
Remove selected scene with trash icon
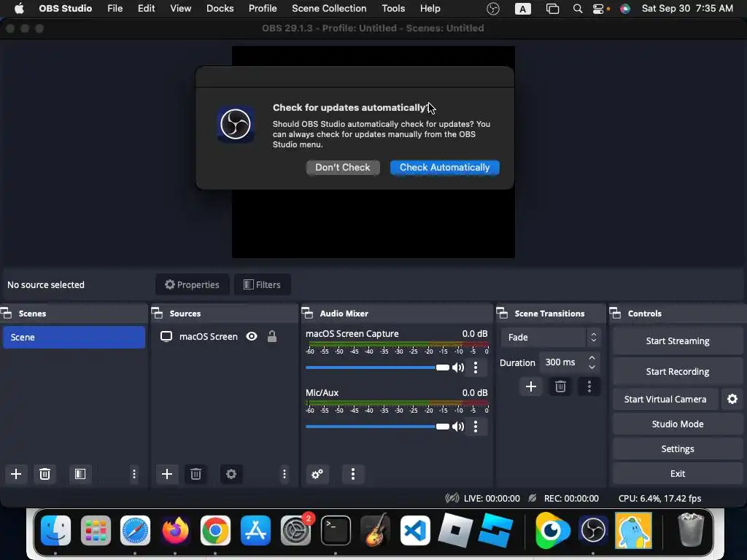(44, 474)
